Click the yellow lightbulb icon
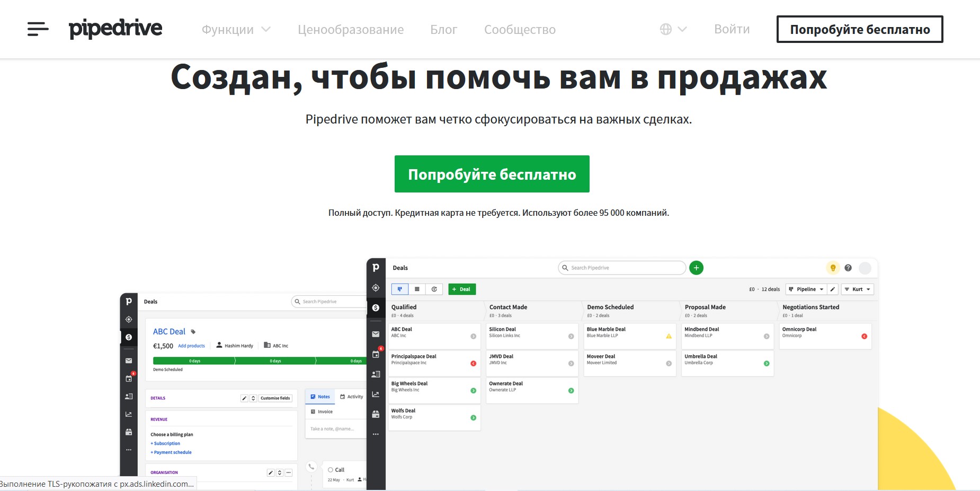Viewport: 980px width, 491px height. [833, 268]
